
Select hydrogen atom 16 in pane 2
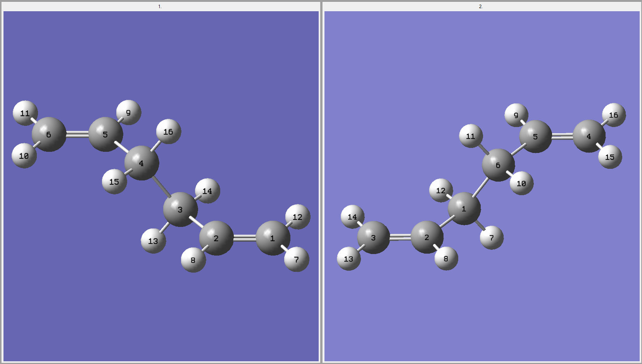[614, 115]
